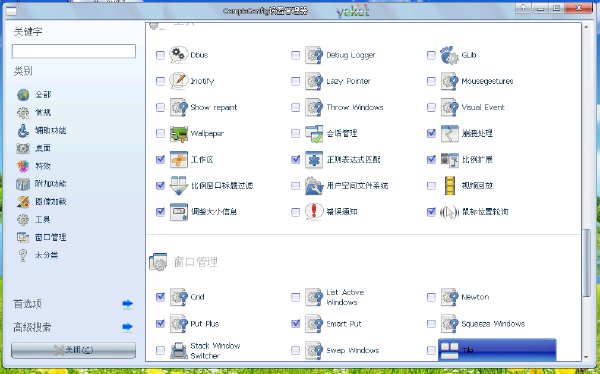Open the highlighted Tile plugin icon
Viewport: 600px width, 374px height.
(x=450, y=350)
